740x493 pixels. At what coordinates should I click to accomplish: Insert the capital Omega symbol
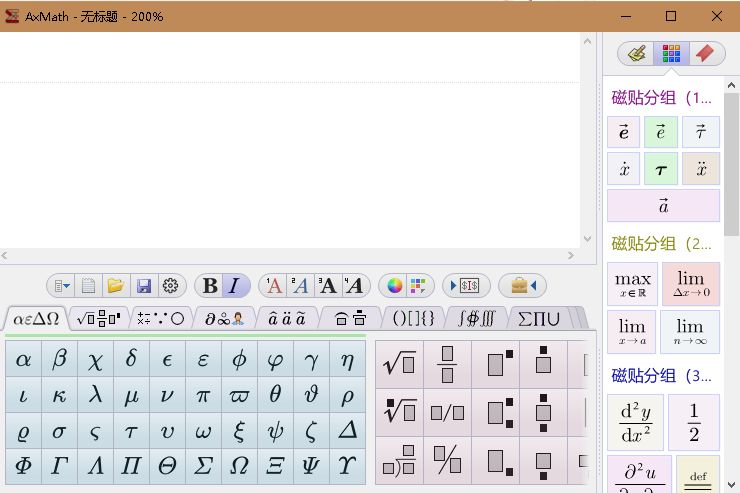(239, 467)
